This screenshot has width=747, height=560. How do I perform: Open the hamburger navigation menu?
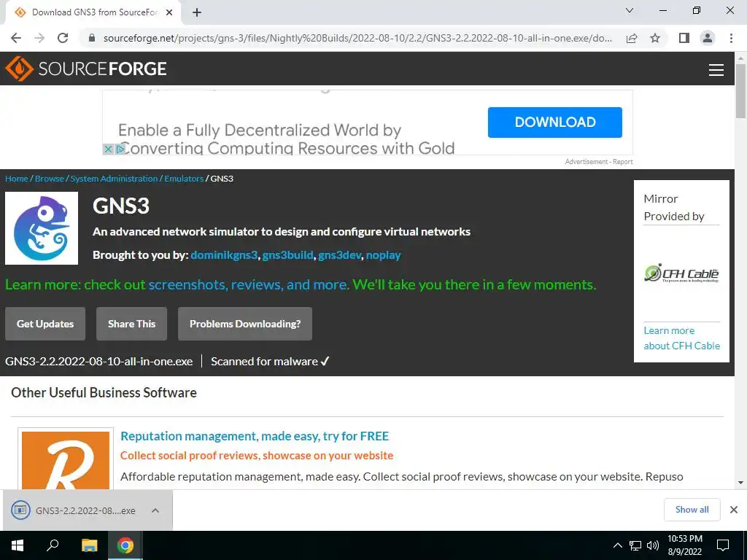point(716,69)
